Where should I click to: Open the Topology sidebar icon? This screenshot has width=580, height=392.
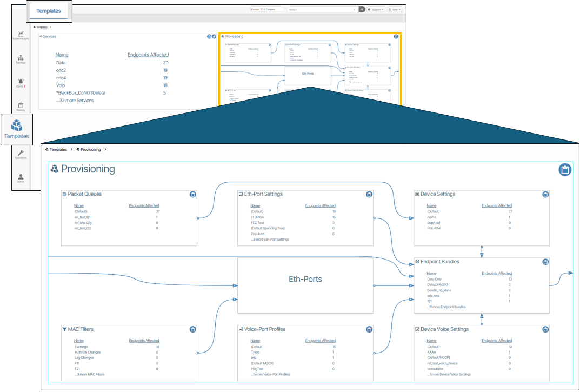coord(21,58)
